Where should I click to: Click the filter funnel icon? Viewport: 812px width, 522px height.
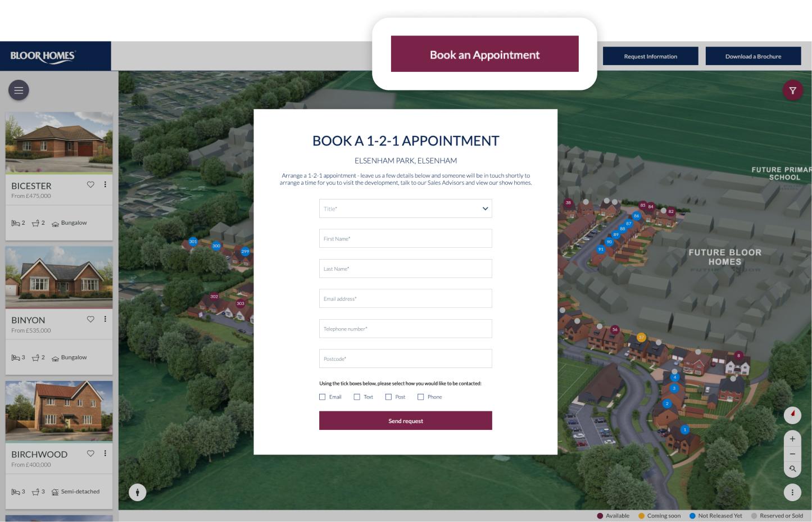[x=792, y=90]
